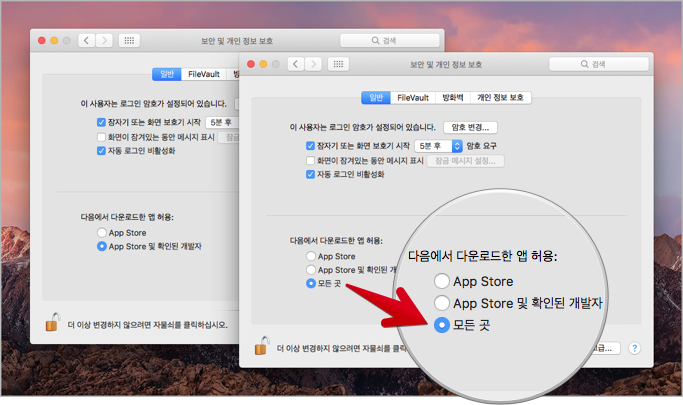Switch to 방화벽 tab in front window

tap(453, 98)
